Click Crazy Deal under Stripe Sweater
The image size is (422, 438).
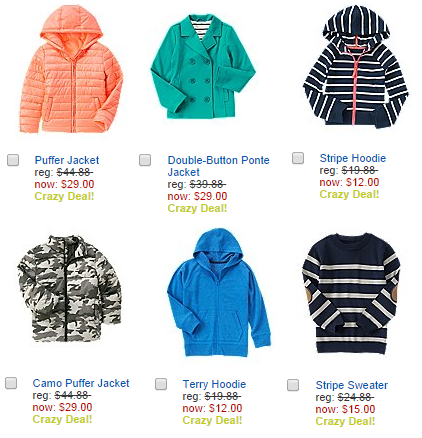(x=345, y=421)
